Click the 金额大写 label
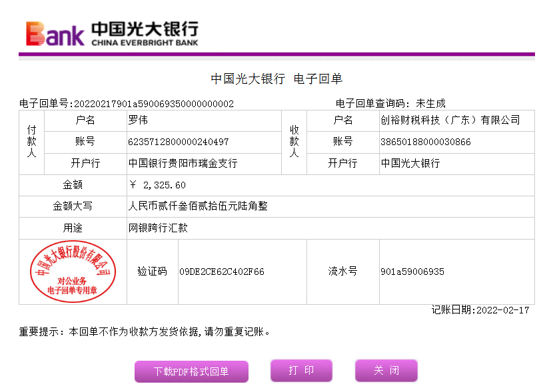Image resolution: width=551 pixels, height=392 pixels. click(73, 206)
